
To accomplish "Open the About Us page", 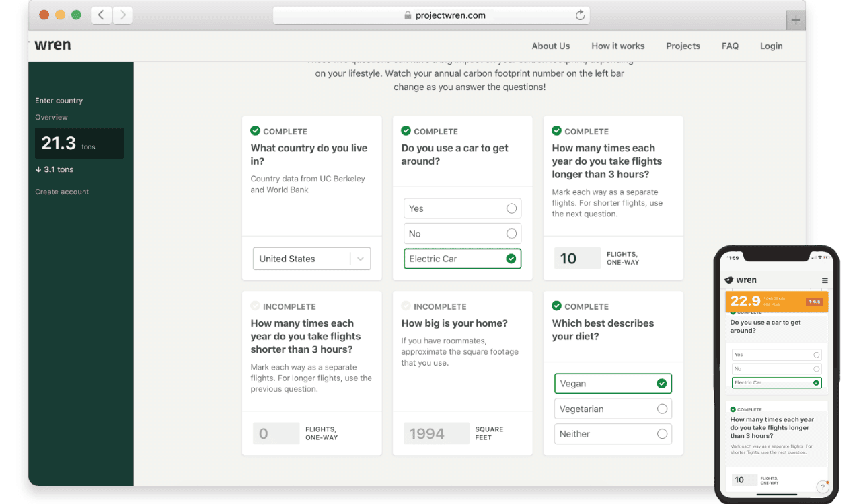I will point(550,46).
